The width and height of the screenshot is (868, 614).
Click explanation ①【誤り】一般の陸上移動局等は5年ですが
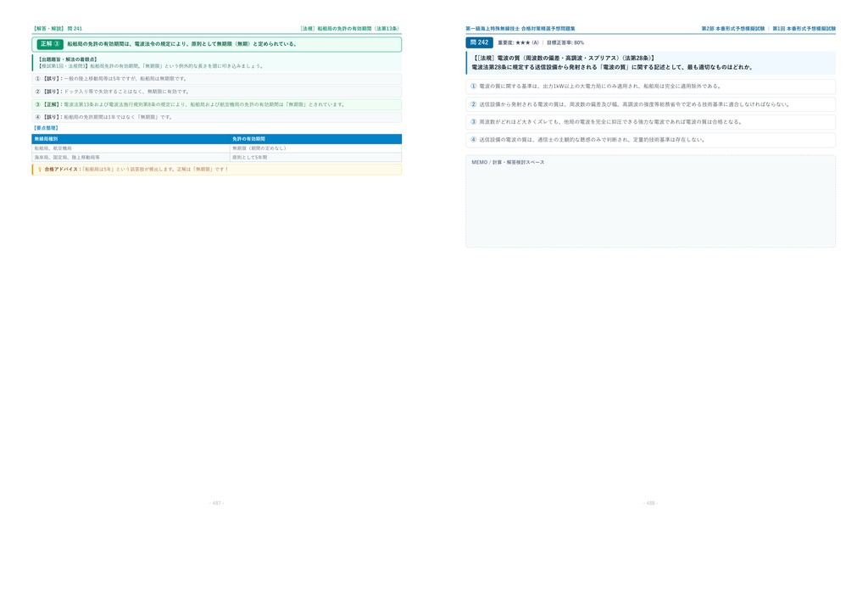click(x=216, y=79)
